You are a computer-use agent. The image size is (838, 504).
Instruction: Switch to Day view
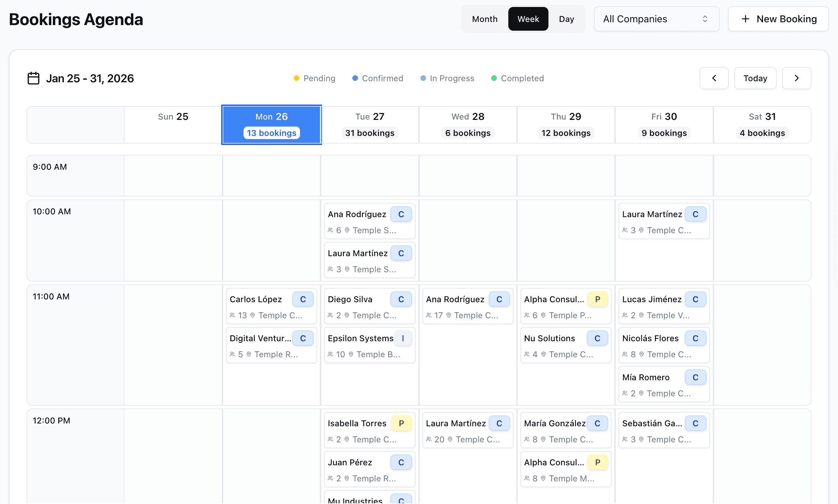(566, 19)
